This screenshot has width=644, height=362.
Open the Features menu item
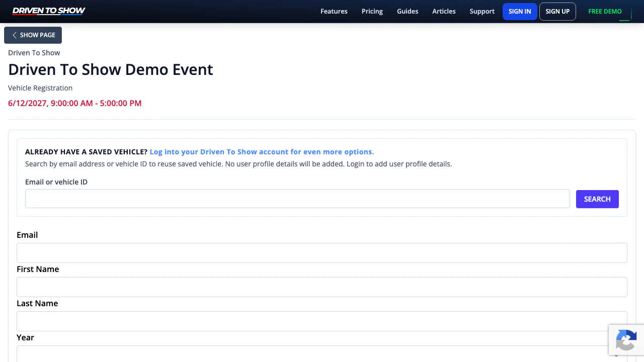(x=334, y=11)
